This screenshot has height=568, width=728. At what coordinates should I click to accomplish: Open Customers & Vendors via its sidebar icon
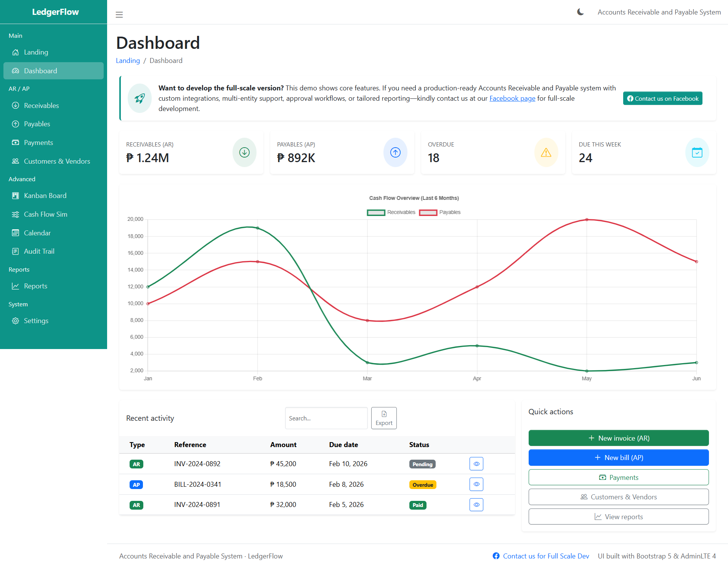point(15,161)
